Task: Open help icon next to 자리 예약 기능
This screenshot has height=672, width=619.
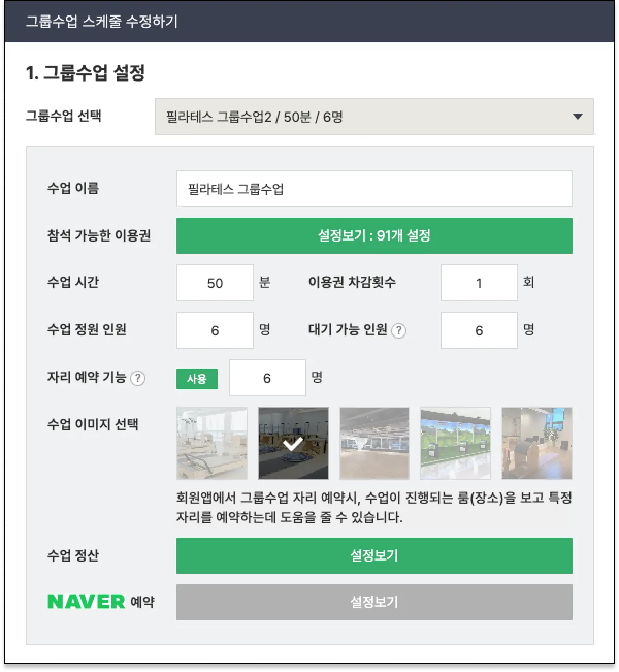Action: [138, 378]
